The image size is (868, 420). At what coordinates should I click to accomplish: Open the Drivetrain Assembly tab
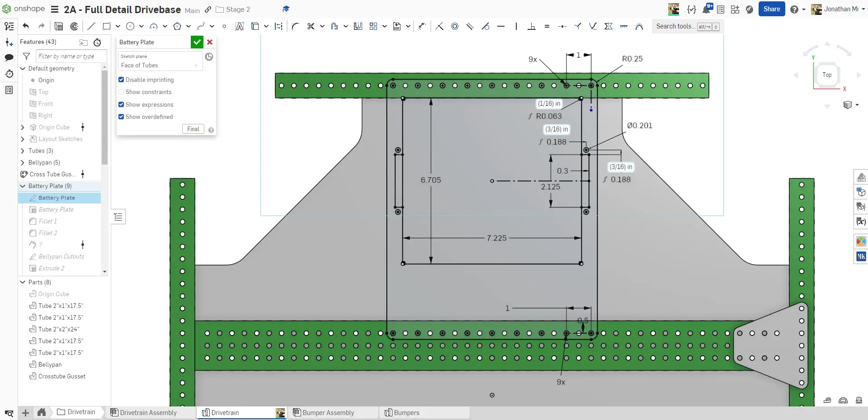(x=148, y=412)
